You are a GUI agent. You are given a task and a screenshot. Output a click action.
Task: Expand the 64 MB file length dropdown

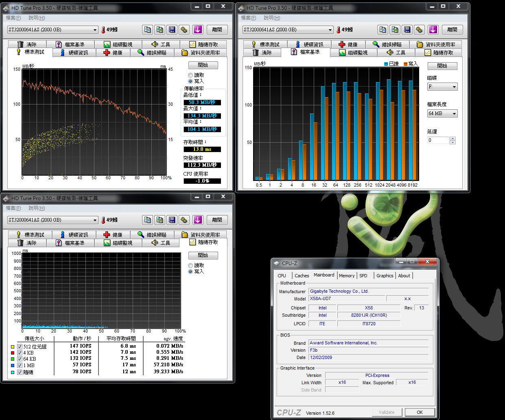pos(442,114)
